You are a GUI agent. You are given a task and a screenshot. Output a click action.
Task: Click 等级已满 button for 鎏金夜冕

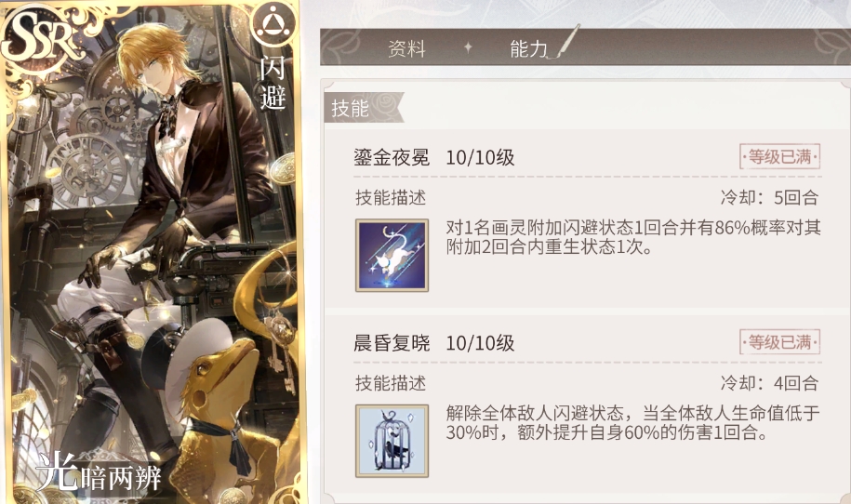coord(779,157)
